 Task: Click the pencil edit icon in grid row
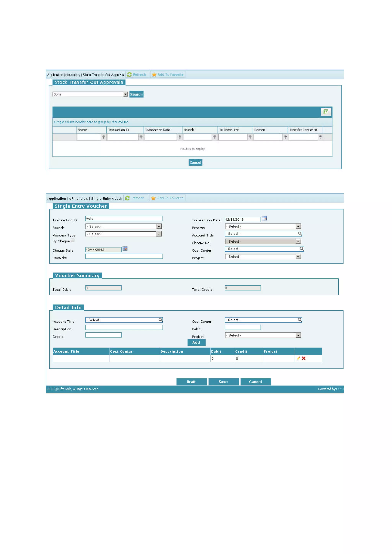coord(298,358)
